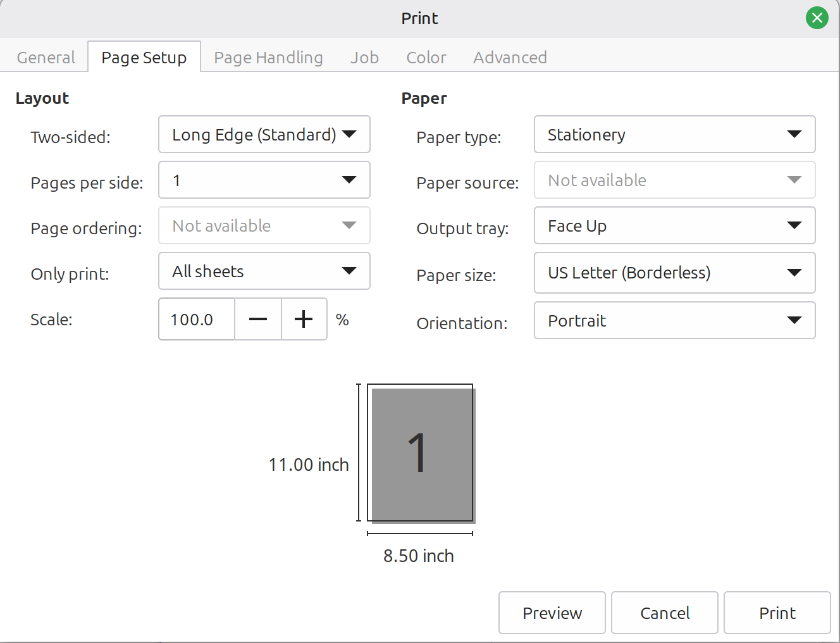Screen dimensions: 840x643
Task: Click the 'Paper type:' label
Action: coord(459,137)
